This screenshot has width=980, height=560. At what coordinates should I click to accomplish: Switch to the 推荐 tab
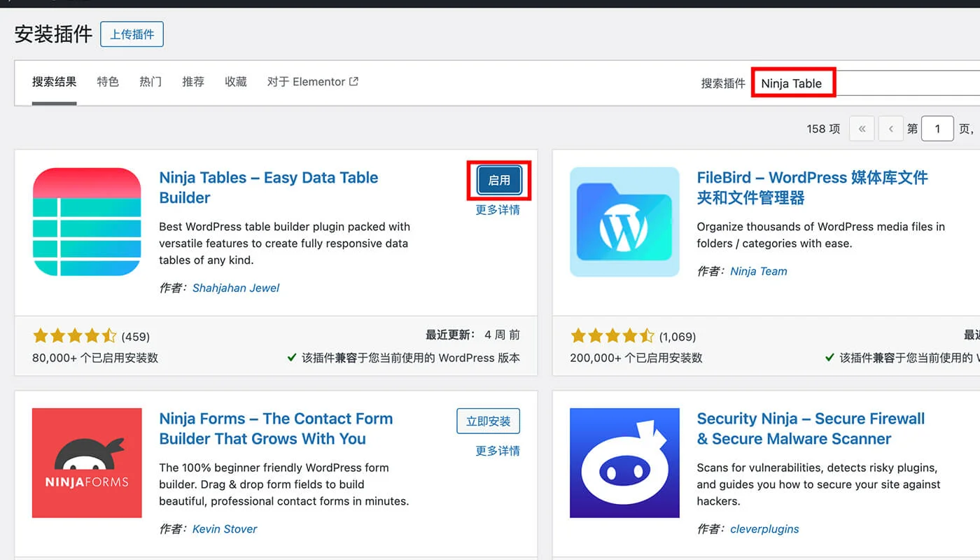[x=193, y=81]
